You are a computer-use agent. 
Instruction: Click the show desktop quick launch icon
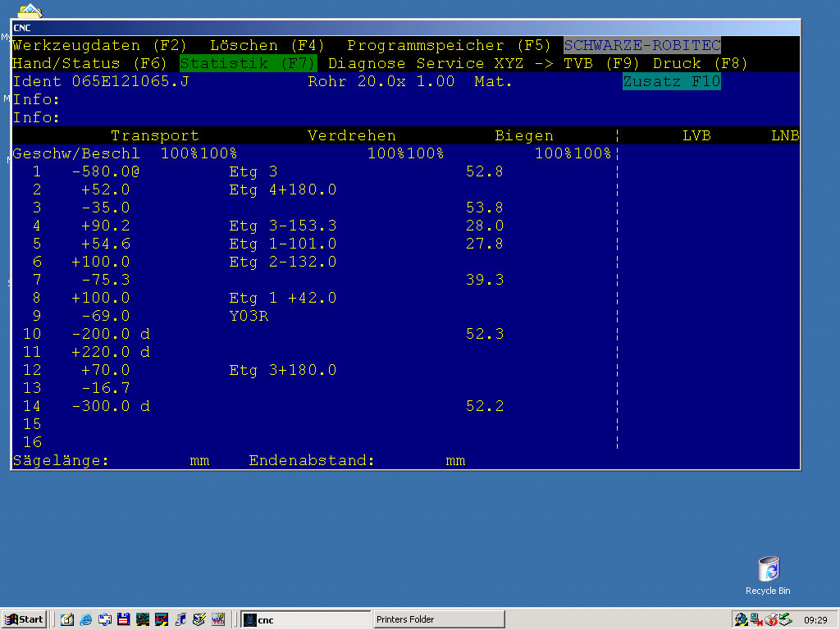(x=104, y=620)
